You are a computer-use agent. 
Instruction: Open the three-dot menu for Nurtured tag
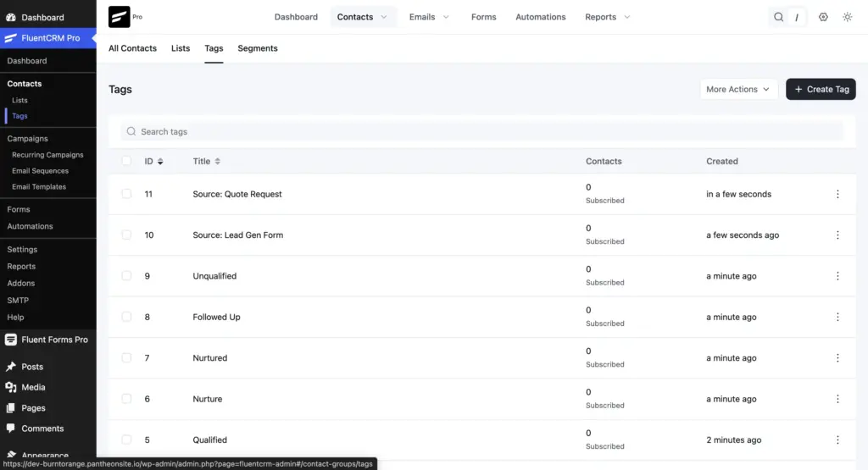click(x=837, y=357)
